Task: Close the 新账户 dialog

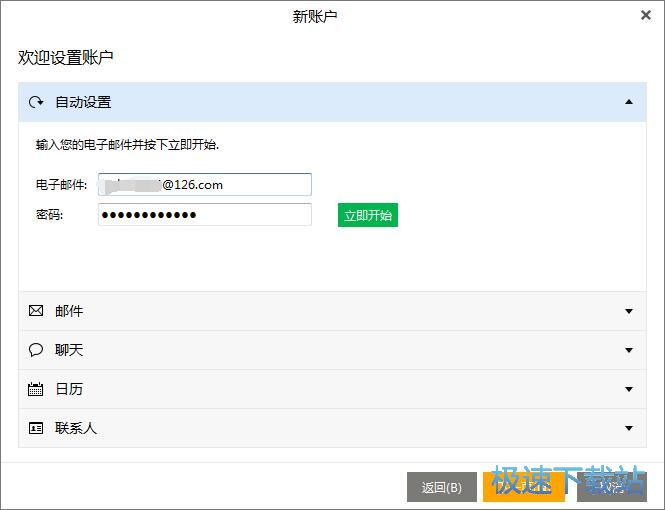Action: click(x=645, y=15)
